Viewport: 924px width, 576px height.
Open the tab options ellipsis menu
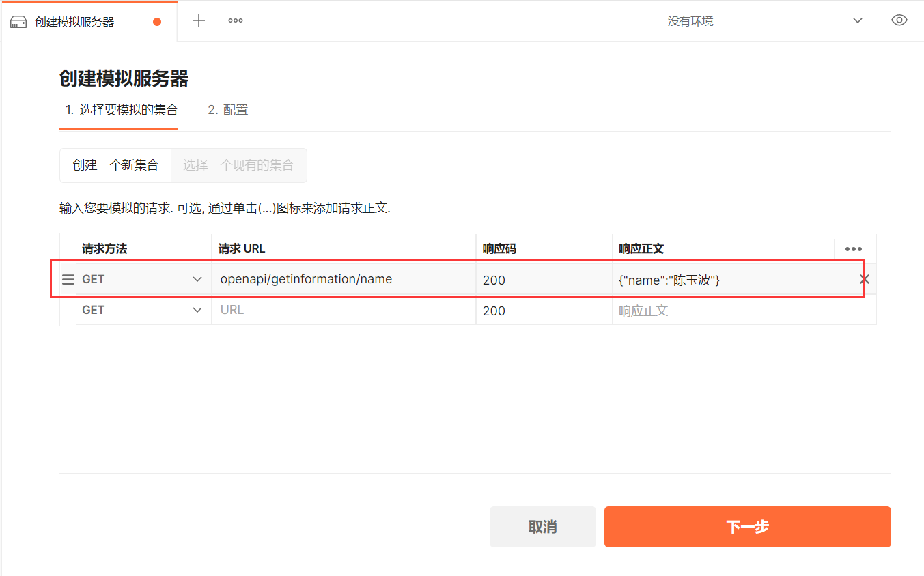(x=236, y=21)
